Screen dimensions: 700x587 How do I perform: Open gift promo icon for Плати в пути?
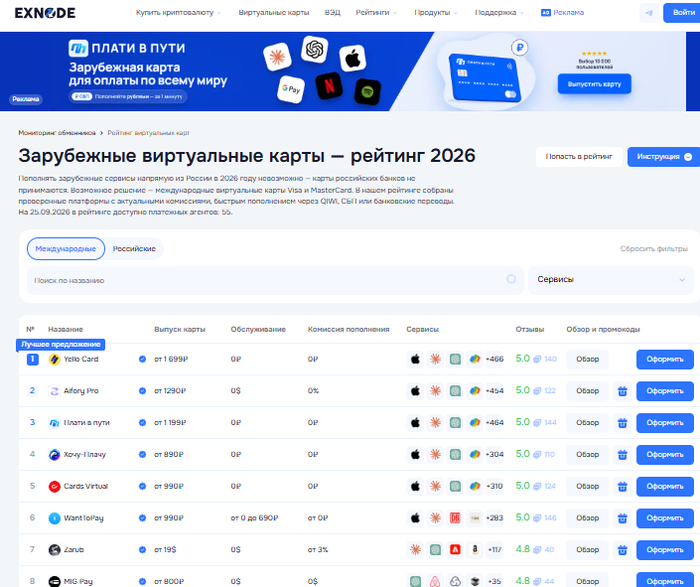pos(622,423)
